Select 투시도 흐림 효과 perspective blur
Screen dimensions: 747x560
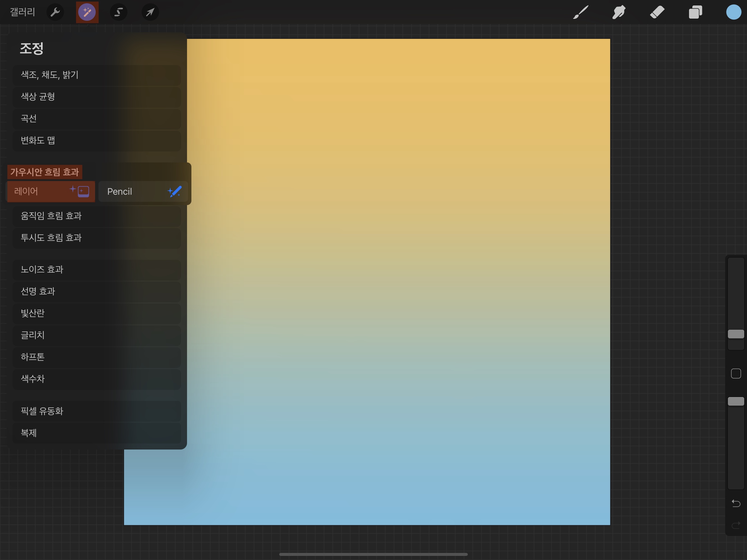pyautogui.click(x=97, y=238)
